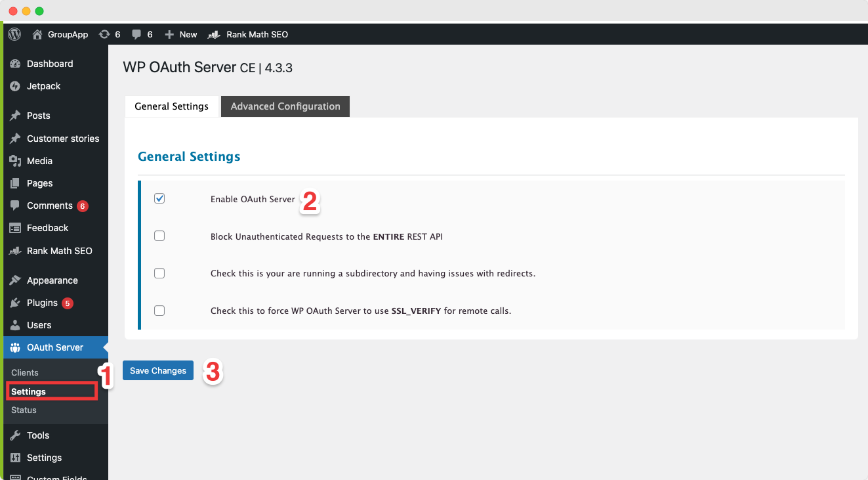
Task: Open the Users menu link
Action: point(39,325)
